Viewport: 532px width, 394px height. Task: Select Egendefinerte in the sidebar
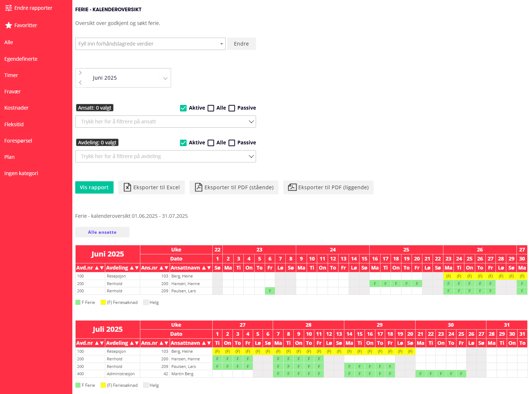coord(21,59)
